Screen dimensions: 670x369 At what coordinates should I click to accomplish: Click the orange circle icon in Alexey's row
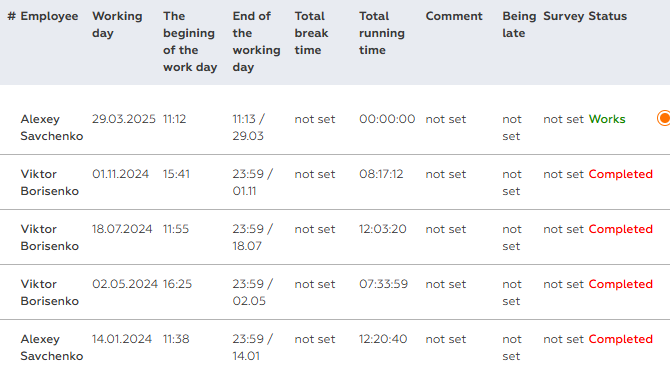[664, 118]
